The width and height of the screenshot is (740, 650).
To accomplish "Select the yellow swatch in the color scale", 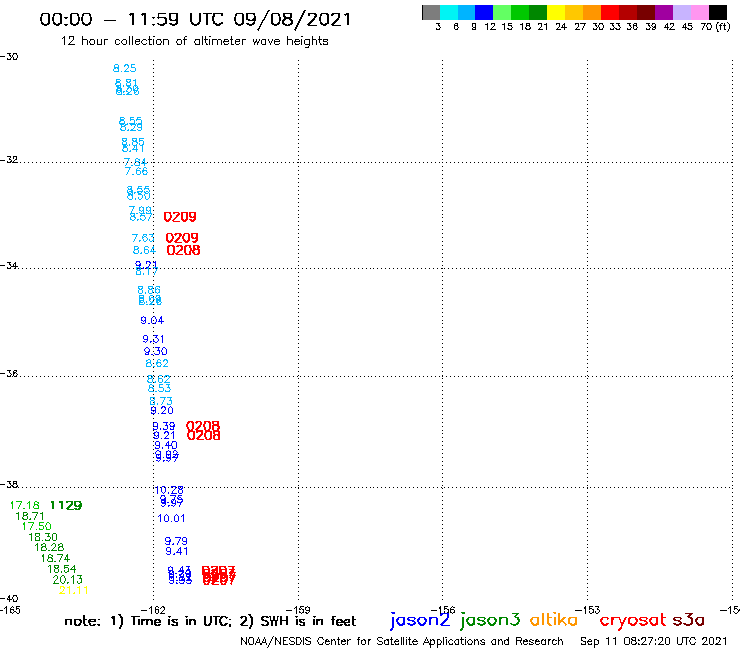I will 556,12.
